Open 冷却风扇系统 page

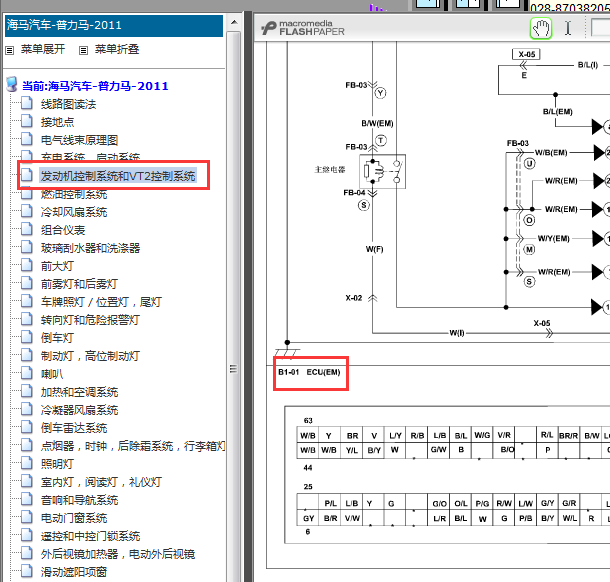74,212
